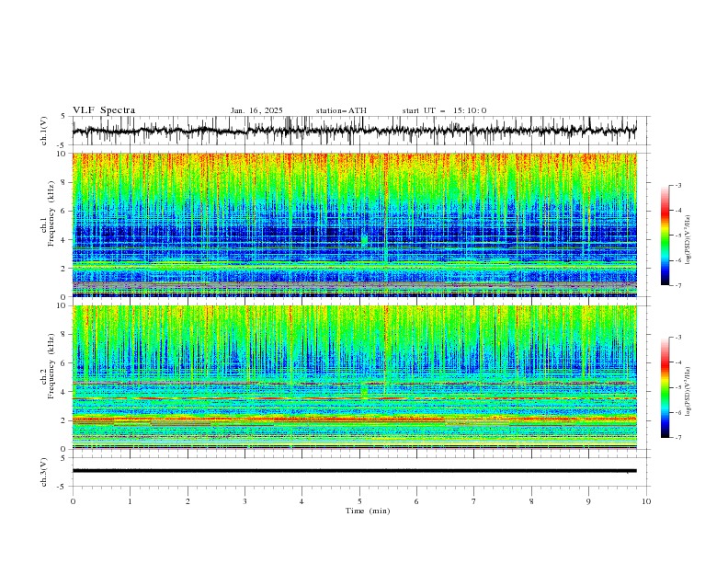The image size is (728, 563).
Task: Click the upper PSD color scale bar
Action: [x=665, y=236]
